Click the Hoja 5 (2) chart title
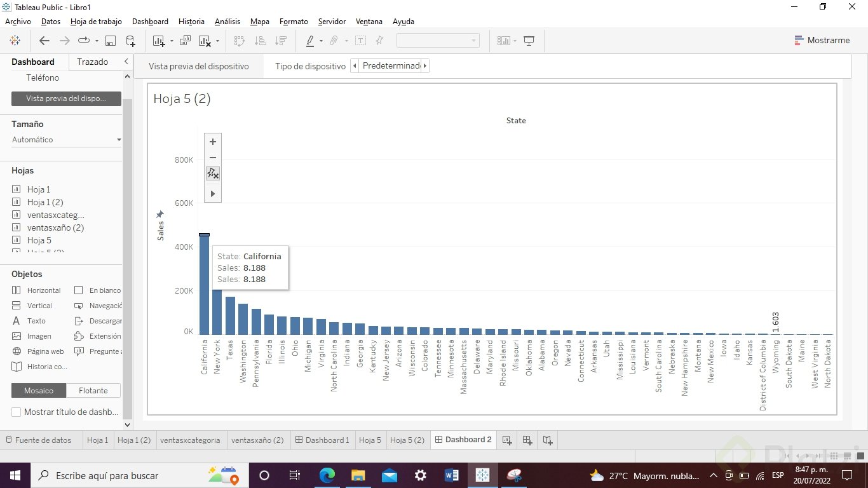The width and height of the screenshot is (868, 488). 182,98
